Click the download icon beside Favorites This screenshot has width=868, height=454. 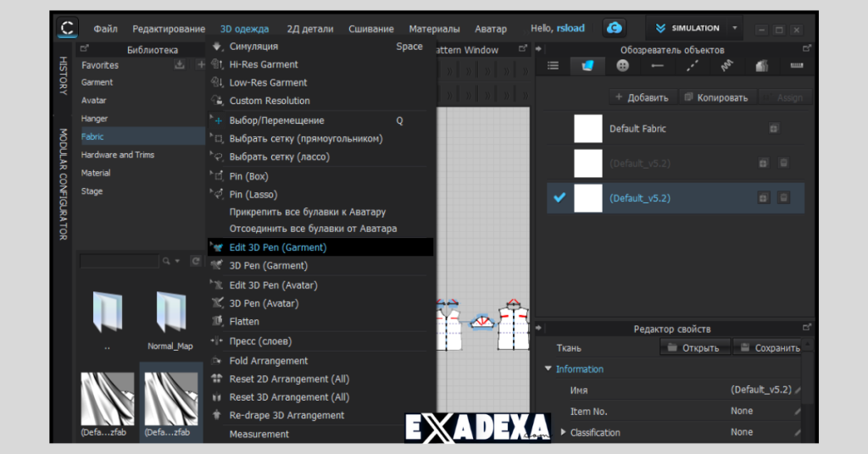[x=179, y=65]
